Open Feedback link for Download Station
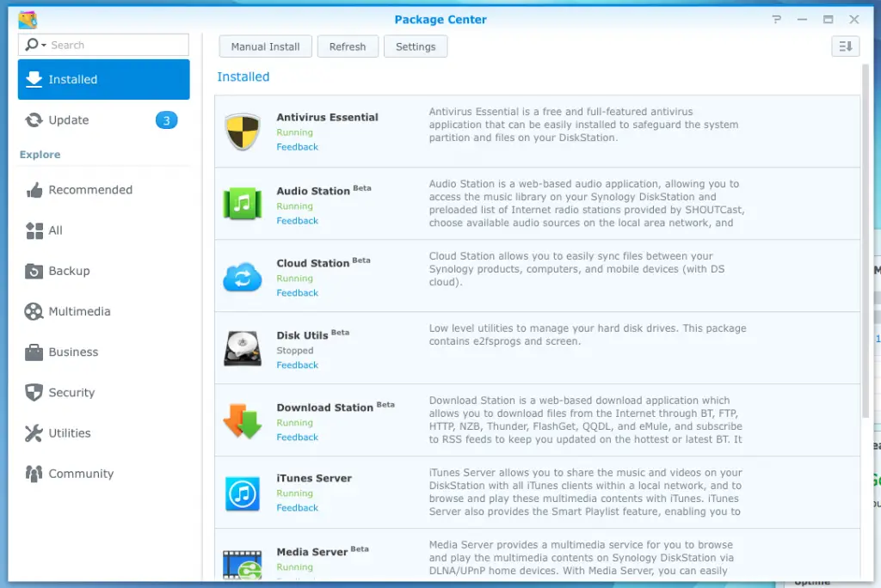Screen dimensions: 881x588 pyautogui.click(x=297, y=438)
